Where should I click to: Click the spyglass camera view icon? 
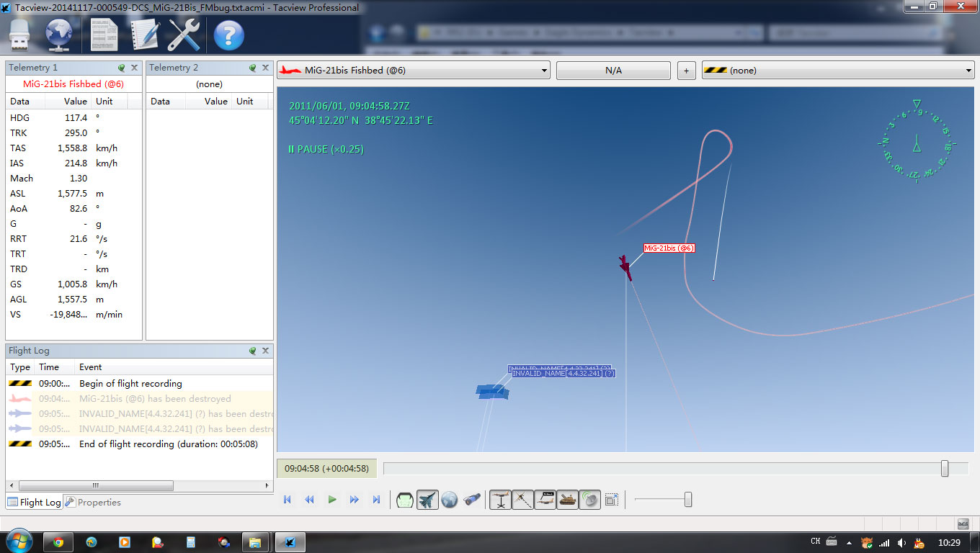(x=472, y=500)
